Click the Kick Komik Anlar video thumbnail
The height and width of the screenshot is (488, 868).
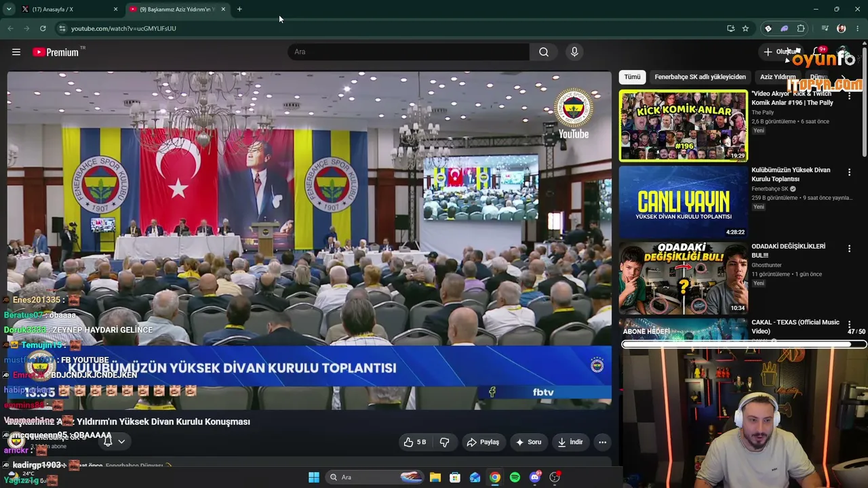click(x=683, y=125)
